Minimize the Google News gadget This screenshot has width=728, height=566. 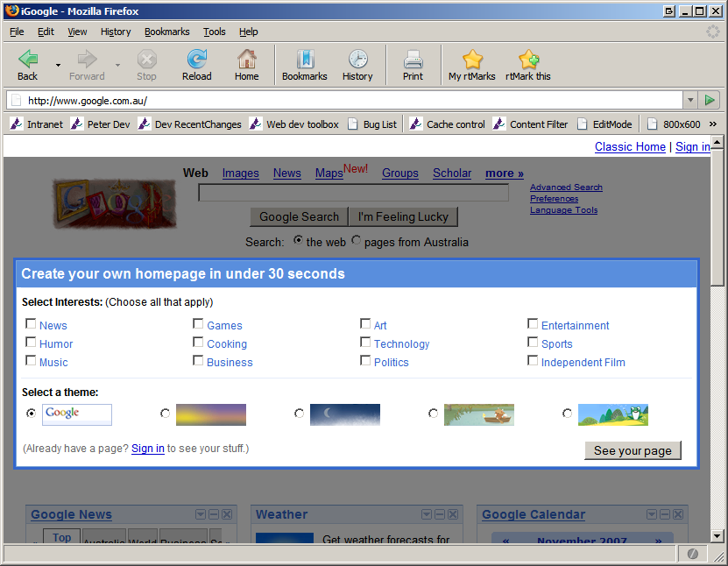[x=214, y=514]
